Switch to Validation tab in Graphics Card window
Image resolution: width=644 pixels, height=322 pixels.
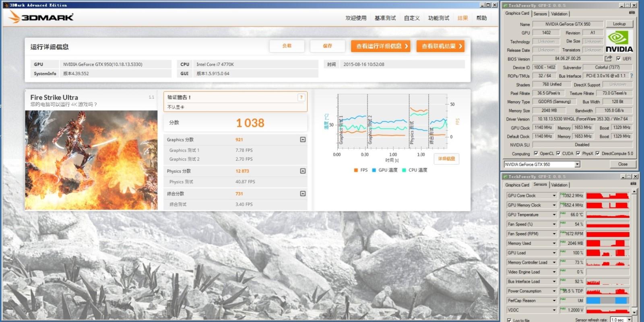(559, 14)
